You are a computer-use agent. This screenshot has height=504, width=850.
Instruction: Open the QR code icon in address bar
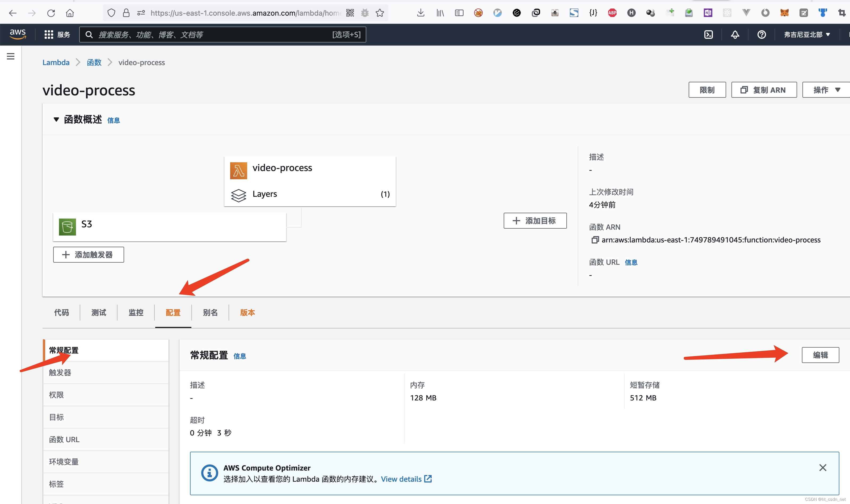click(x=350, y=13)
